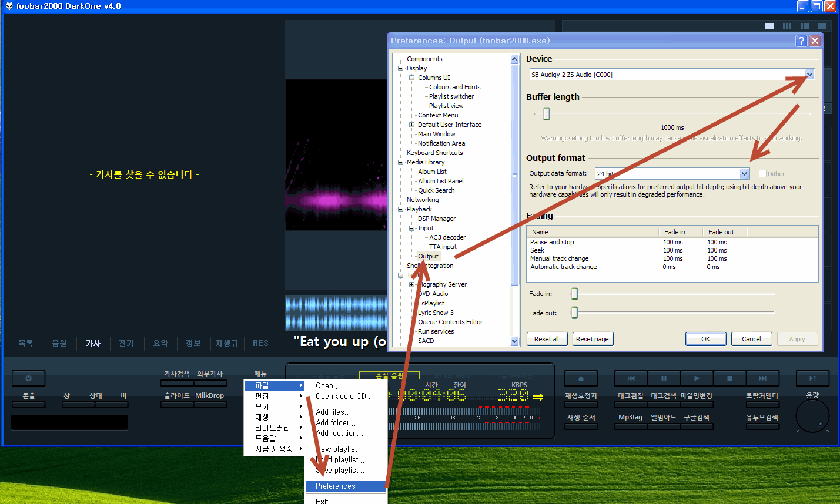Click the OK button in Preferences
Viewport: 840px width, 504px height.
click(x=705, y=339)
